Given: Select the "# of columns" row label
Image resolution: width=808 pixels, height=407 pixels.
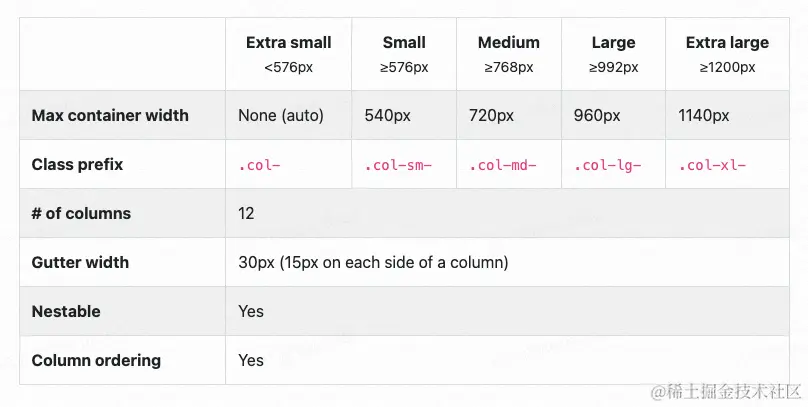Looking at the screenshot, I should click(81, 214).
